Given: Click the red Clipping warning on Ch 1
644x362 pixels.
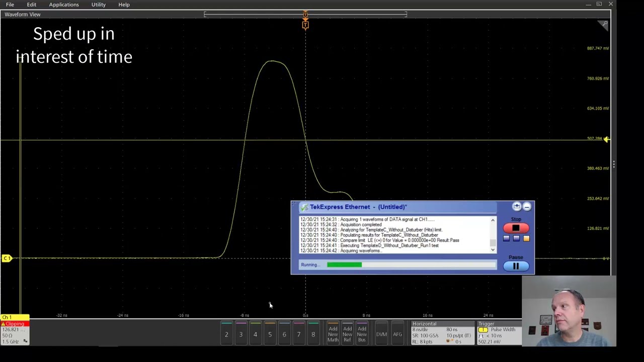Looking at the screenshot, I should [x=15, y=324].
